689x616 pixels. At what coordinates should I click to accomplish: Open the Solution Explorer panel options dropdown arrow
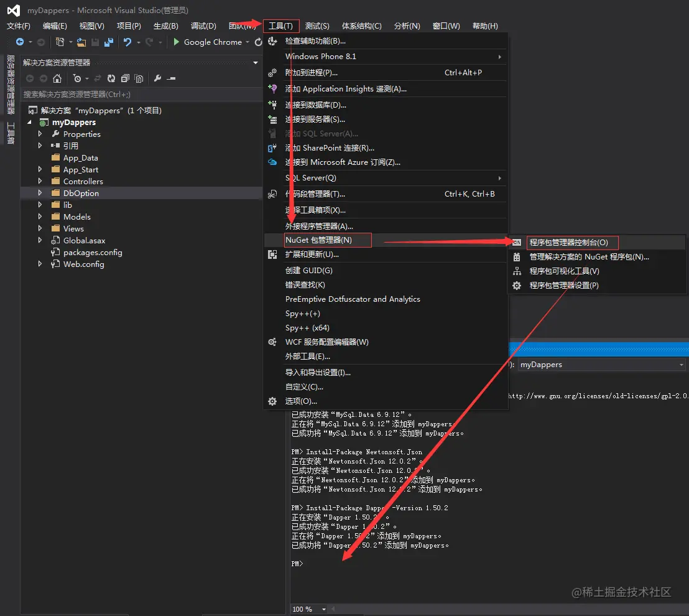click(x=256, y=62)
